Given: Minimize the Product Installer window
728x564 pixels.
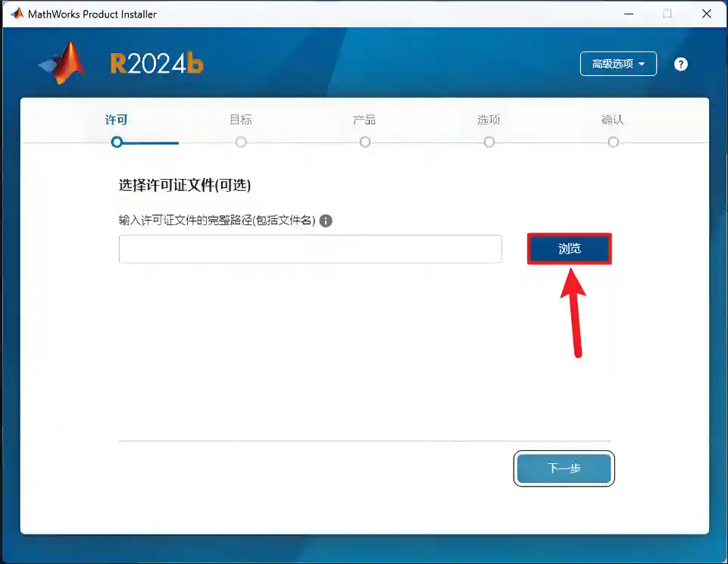Looking at the screenshot, I should click(x=628, y=14).
